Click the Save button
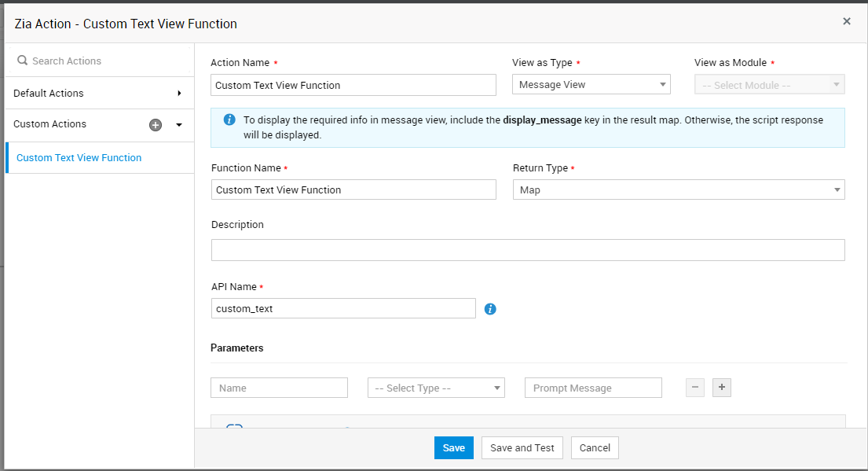 453,447
